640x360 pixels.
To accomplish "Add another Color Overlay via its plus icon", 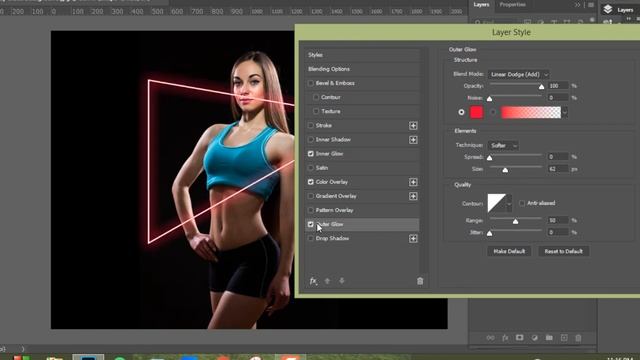I will (413, 182).
